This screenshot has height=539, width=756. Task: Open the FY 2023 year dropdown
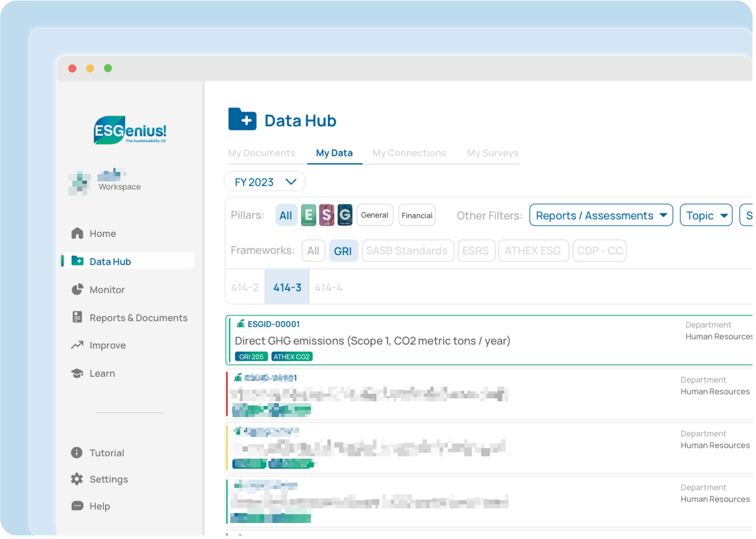click(x=264, y=181)
